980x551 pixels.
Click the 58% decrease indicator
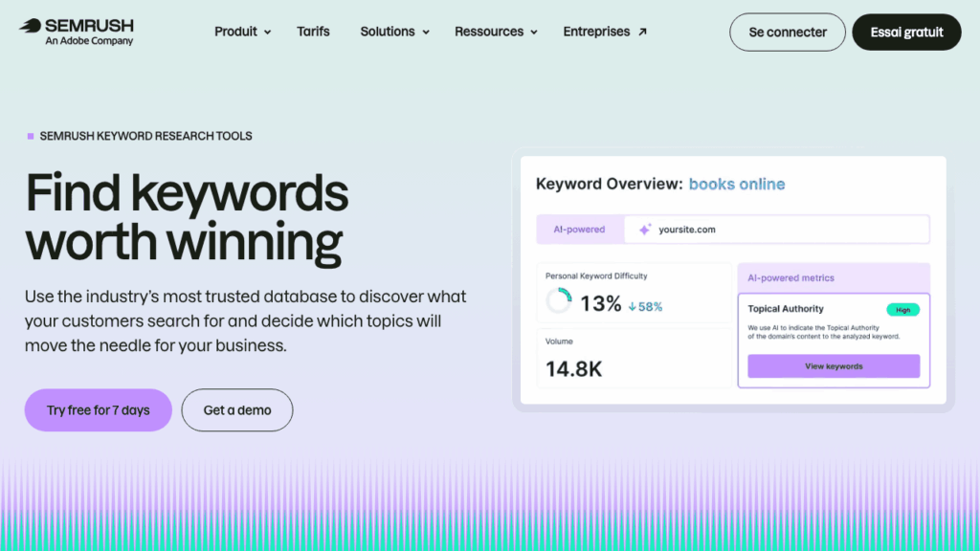645,307
